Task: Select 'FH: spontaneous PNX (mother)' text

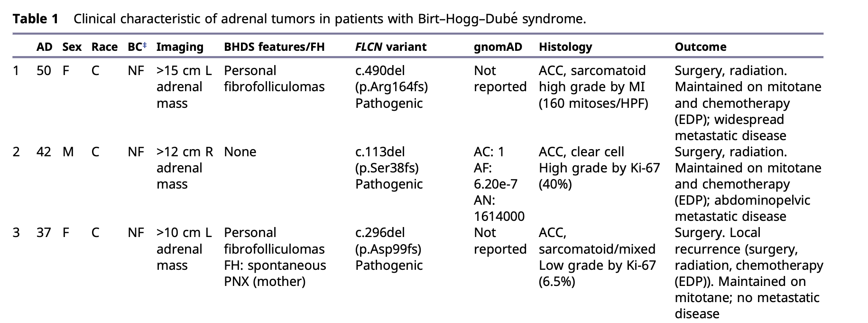Action: pyautogui.click(x=275, y=273)
